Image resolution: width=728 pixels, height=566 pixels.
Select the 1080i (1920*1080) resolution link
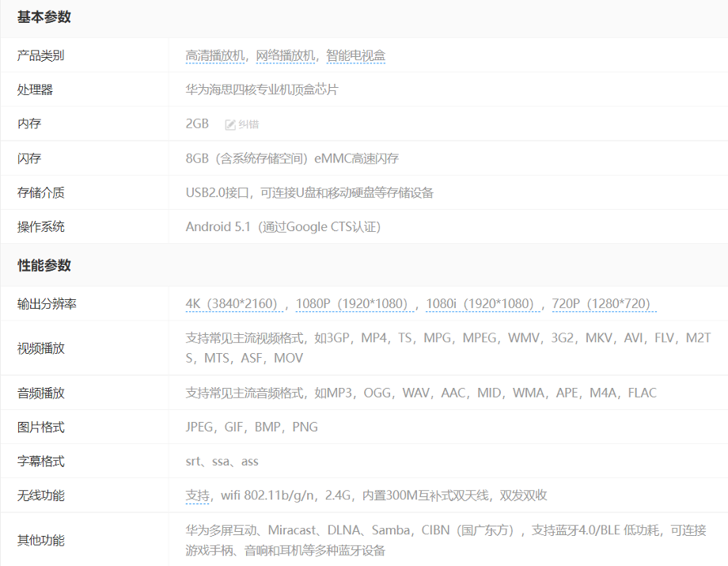click(482, 304)
